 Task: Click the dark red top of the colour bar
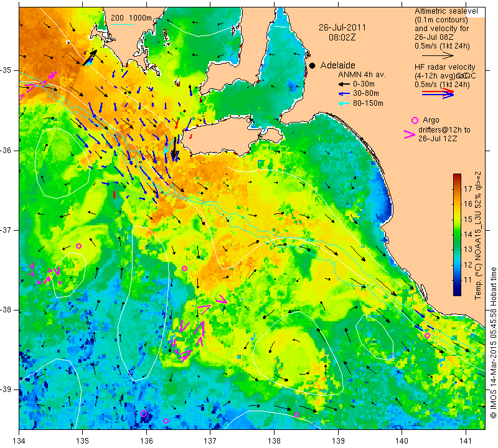(457, 176)
